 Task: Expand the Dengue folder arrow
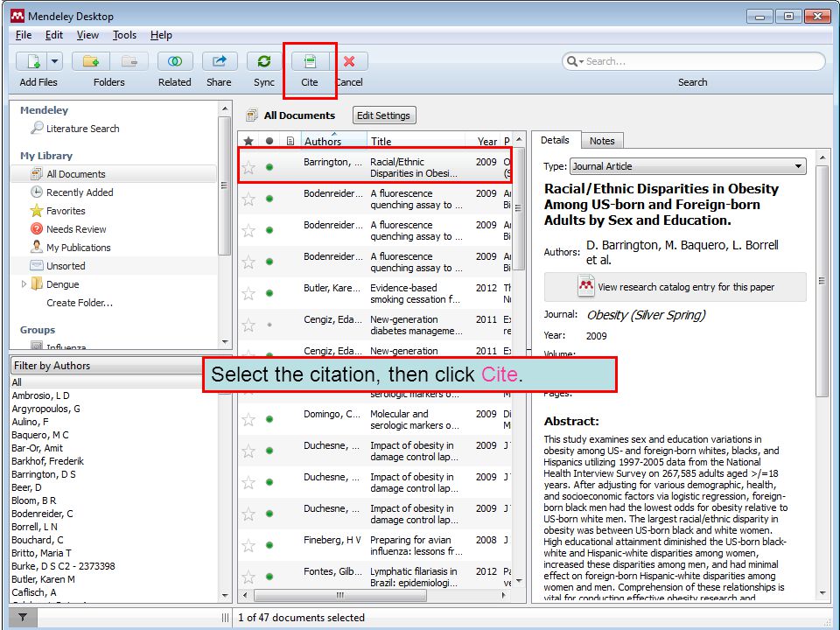[24, 283]
